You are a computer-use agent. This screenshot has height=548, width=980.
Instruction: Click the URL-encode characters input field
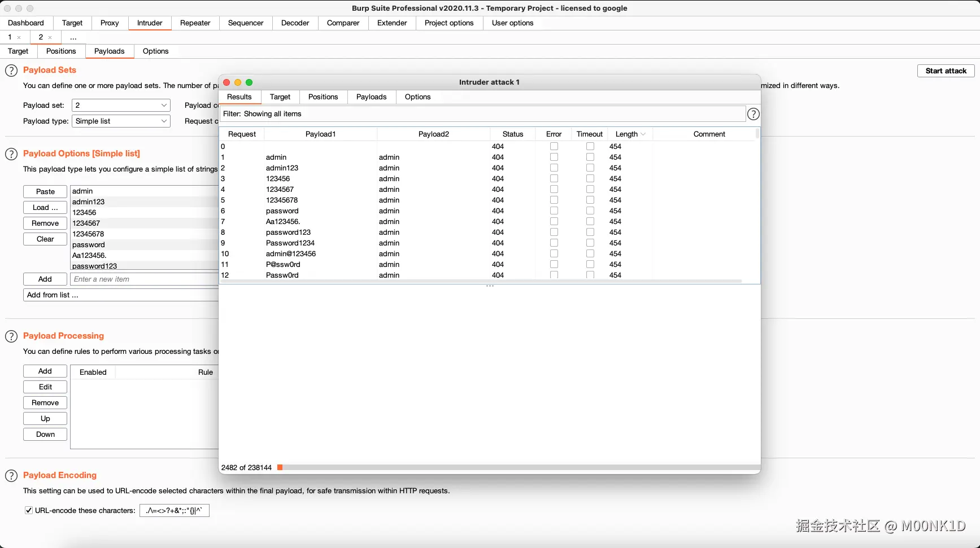click(x=175, y=511)
